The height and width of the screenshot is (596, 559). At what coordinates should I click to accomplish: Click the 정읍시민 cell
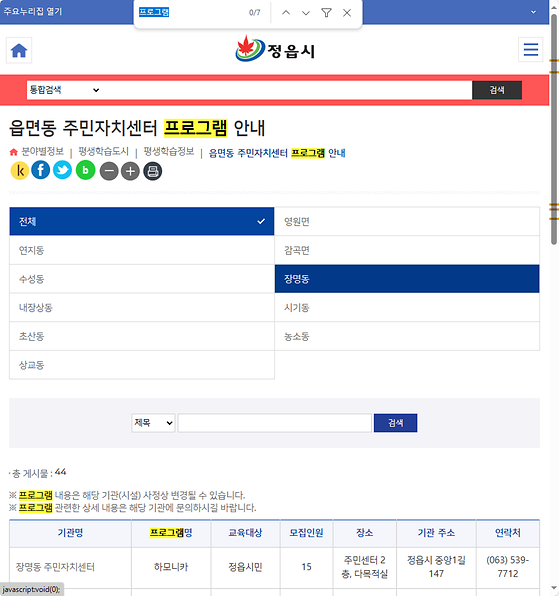click(x=245, y=567)
